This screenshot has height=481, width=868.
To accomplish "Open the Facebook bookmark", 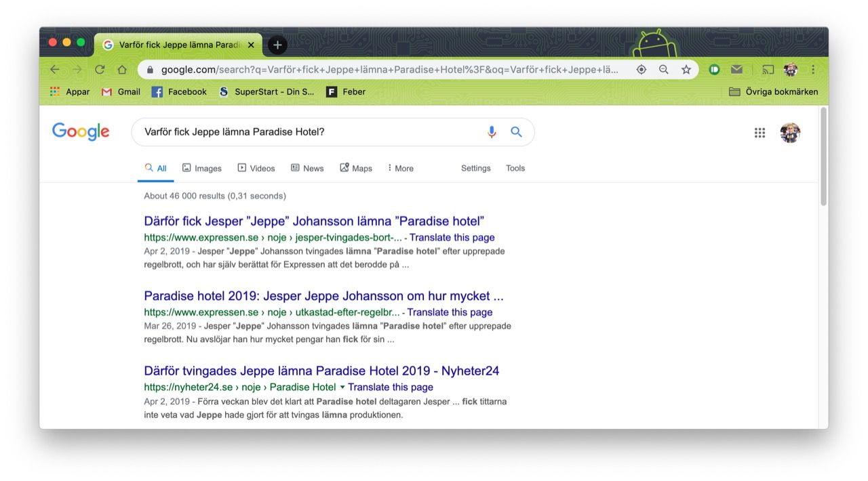I will click(179, 91).
